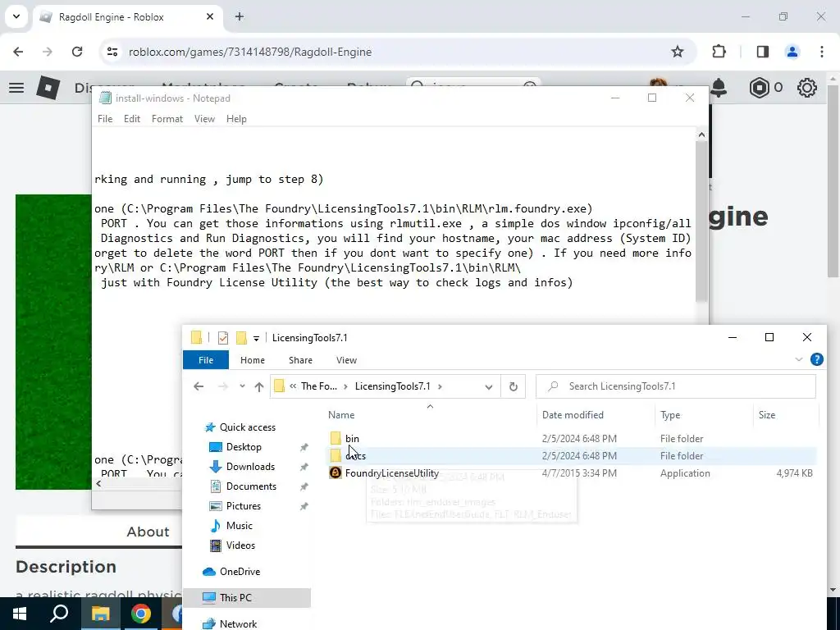This screenshot has height=630, width=840.
Task: Click the Roblox logo icon
Action: (x=48, y=87)
